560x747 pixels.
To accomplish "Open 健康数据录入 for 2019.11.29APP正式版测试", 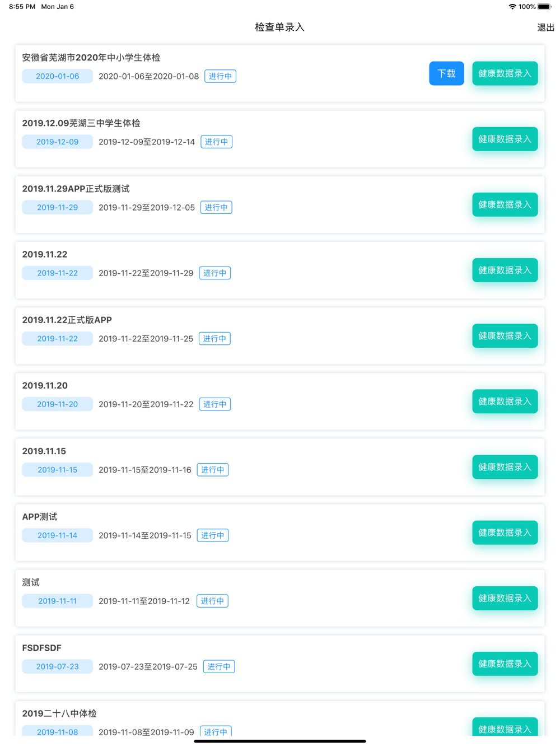I will 505,204.
